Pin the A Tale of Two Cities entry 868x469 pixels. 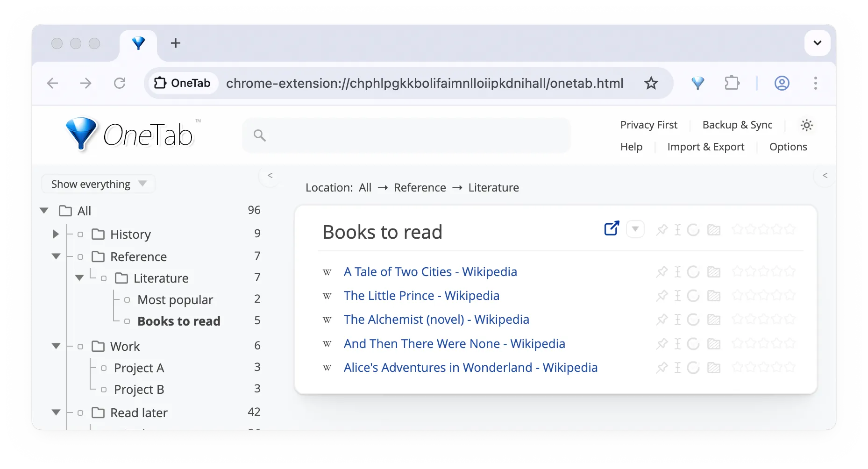coord(662,272)
